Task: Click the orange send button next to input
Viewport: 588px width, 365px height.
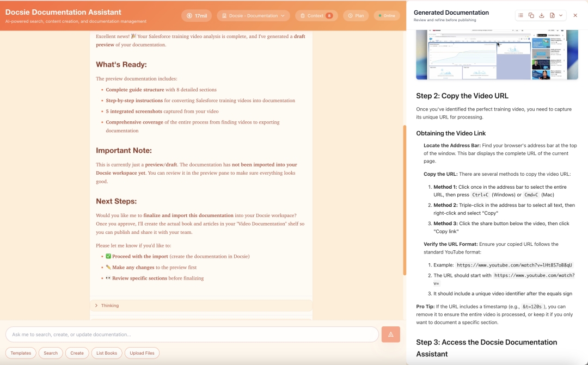Action: coord(391,335)
